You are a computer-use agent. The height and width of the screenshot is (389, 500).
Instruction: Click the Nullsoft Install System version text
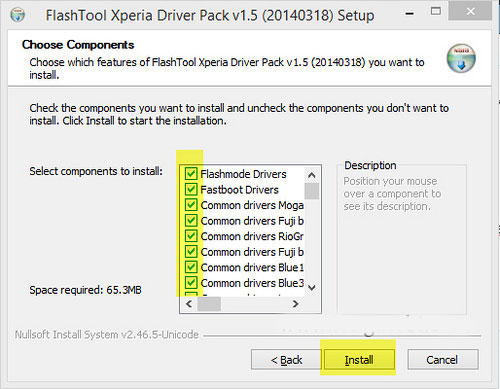[107, 334]
